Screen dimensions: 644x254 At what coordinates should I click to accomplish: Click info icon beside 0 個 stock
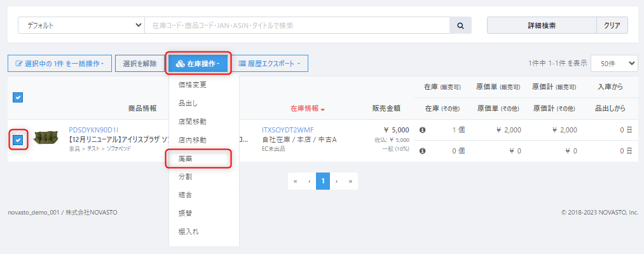tap(422, 151)
